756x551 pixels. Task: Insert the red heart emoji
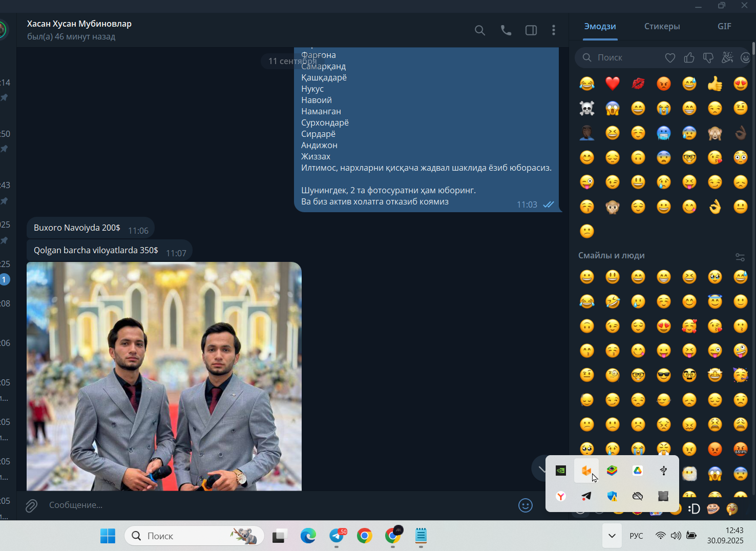613,84
